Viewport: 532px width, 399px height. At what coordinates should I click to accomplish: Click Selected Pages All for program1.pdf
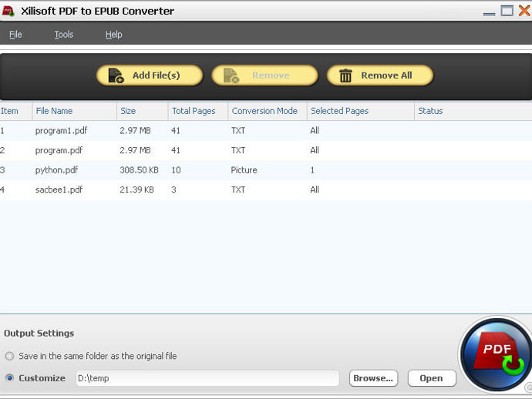[315, 130]
